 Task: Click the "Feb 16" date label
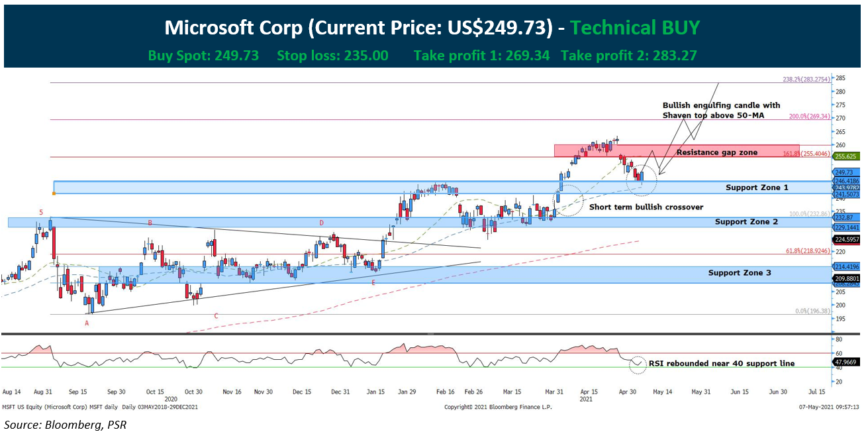(x=446, y=392)
